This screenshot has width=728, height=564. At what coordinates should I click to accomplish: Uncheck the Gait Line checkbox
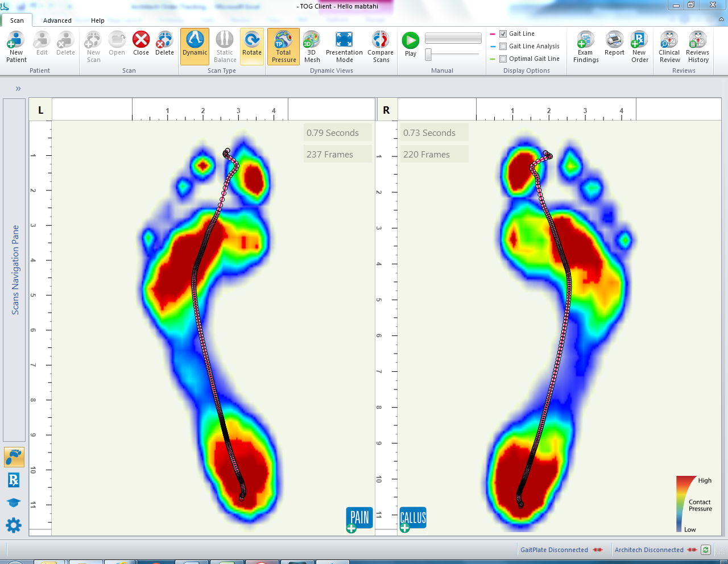pyautogui.click(x=503, y=34)
